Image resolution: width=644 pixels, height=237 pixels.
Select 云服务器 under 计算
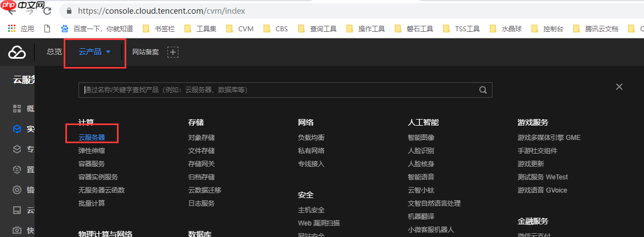[92, 138]
